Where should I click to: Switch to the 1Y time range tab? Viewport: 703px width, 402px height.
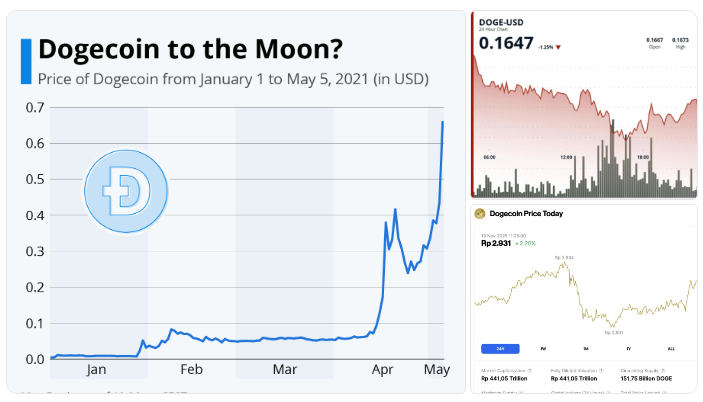click(x=629, y=348)
